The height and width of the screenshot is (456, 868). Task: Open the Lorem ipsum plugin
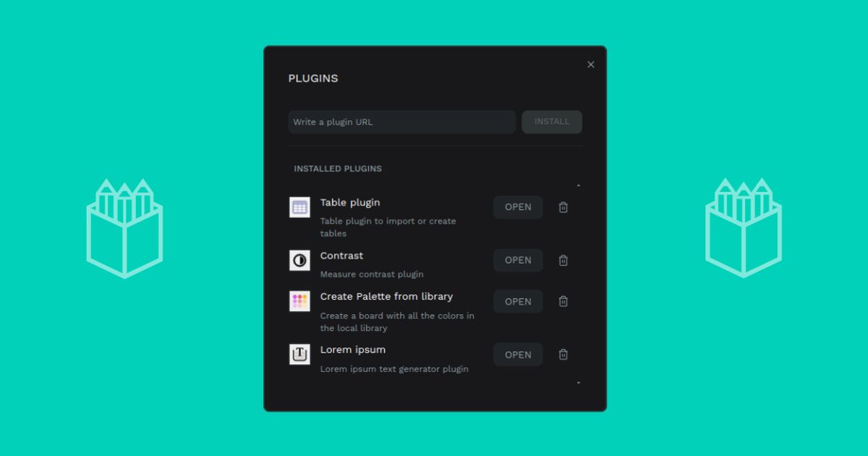[518, 355]
